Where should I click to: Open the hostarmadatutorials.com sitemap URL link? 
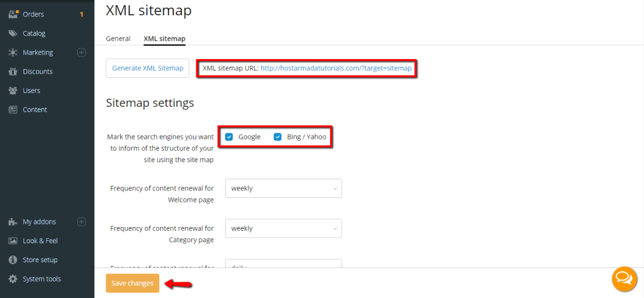[336, 69]
